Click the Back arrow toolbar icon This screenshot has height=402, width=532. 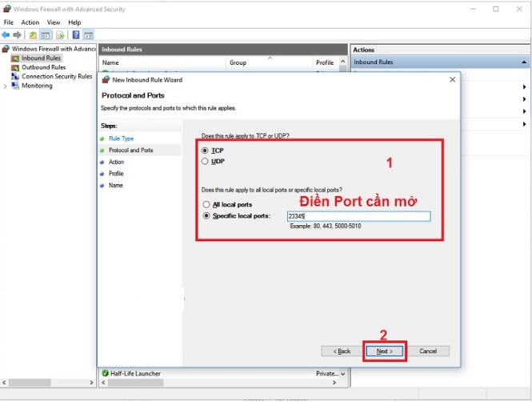pyautogui.click(x=6, y=35)
